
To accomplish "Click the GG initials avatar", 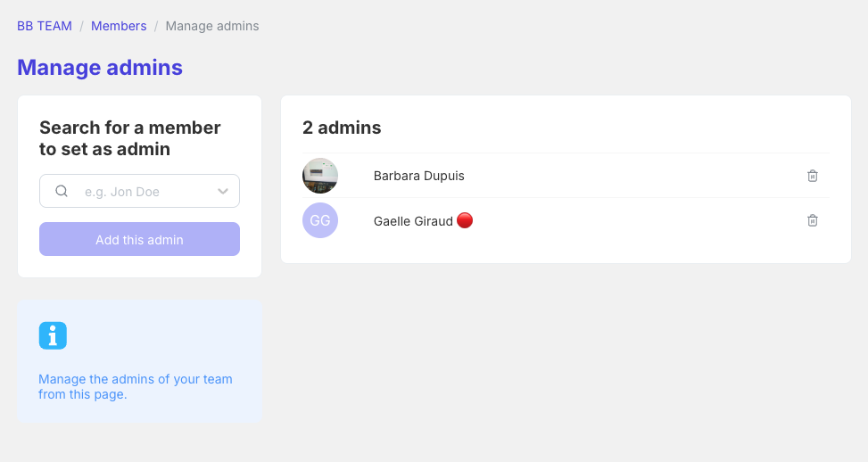I will pos(320,220).
